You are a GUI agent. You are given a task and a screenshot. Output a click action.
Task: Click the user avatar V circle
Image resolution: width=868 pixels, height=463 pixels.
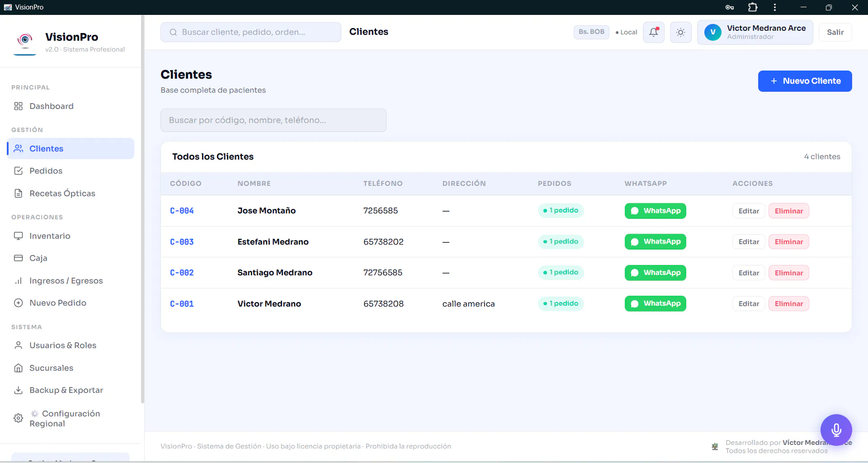click(x=713, y=32)
